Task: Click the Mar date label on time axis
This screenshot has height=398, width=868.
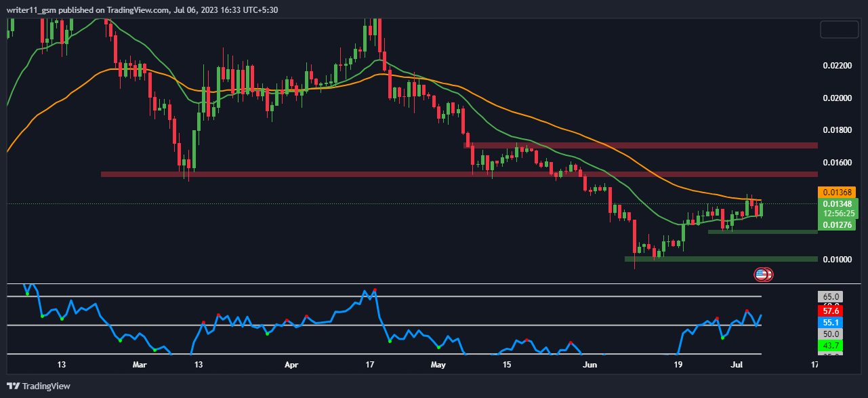Action: click(140, 365)
